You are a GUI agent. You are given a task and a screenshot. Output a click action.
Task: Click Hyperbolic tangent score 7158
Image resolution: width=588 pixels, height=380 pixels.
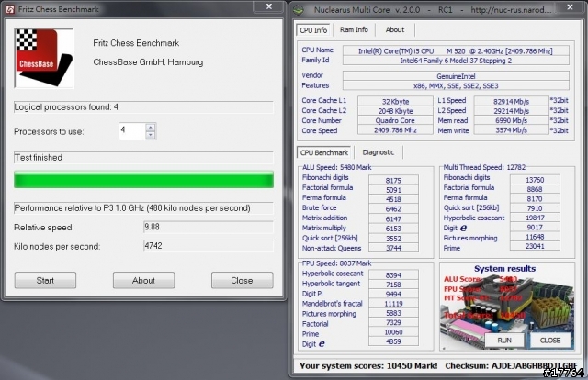[393, 285]
